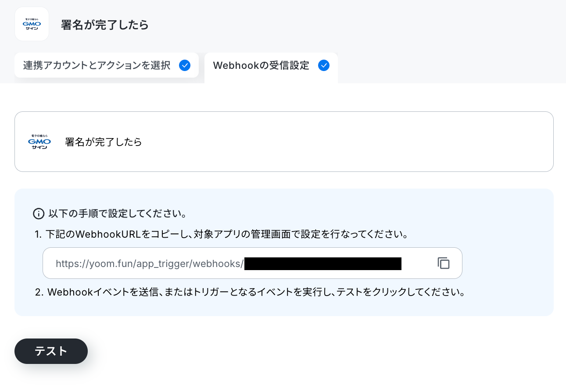566x392 pixels.
Task: Run the テスト button
Action: pos(51,351)
